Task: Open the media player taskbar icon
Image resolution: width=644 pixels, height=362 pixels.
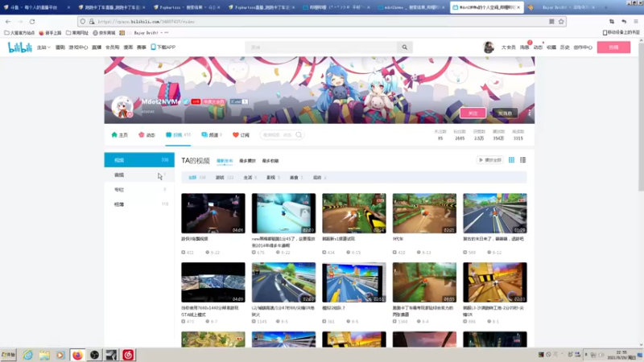Action: [x=60, y=355]
